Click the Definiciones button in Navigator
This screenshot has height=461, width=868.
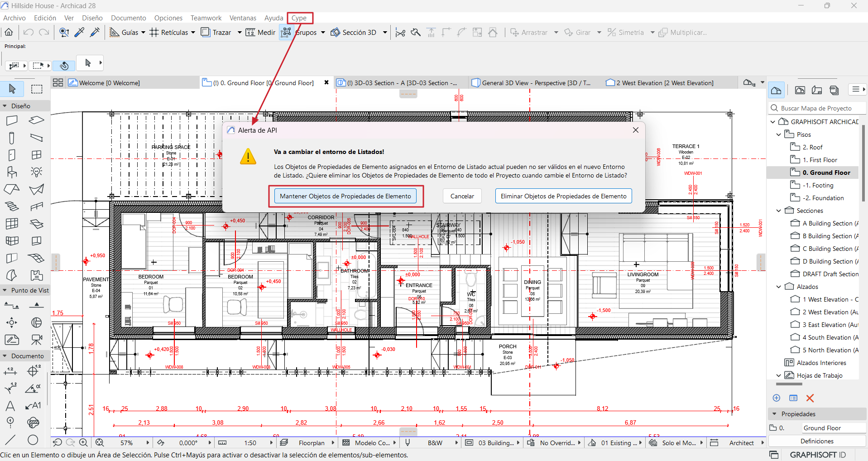(x=817, y=441)
